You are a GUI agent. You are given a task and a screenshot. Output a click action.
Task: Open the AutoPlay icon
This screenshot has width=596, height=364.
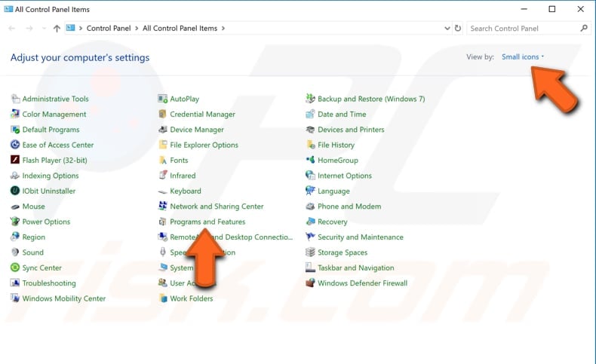click(x=163, y=99)
